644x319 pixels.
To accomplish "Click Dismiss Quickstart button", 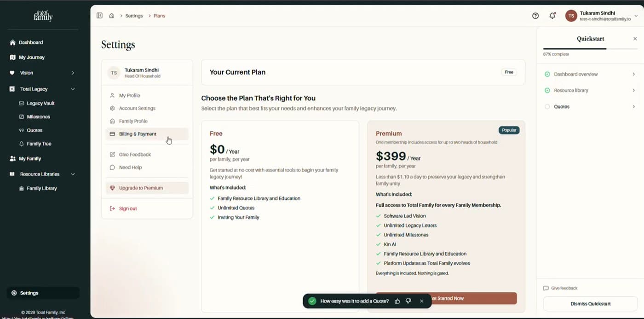I will (x=590, y=304).
